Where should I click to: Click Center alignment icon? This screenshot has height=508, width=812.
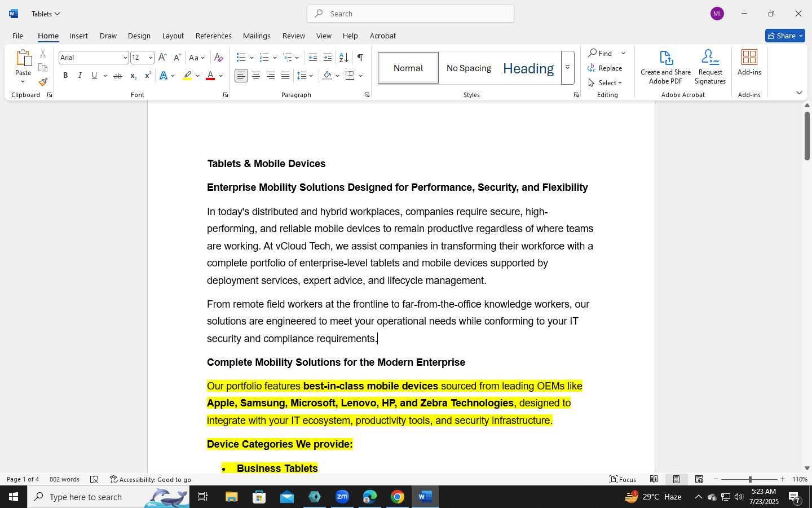click(256, 76)
